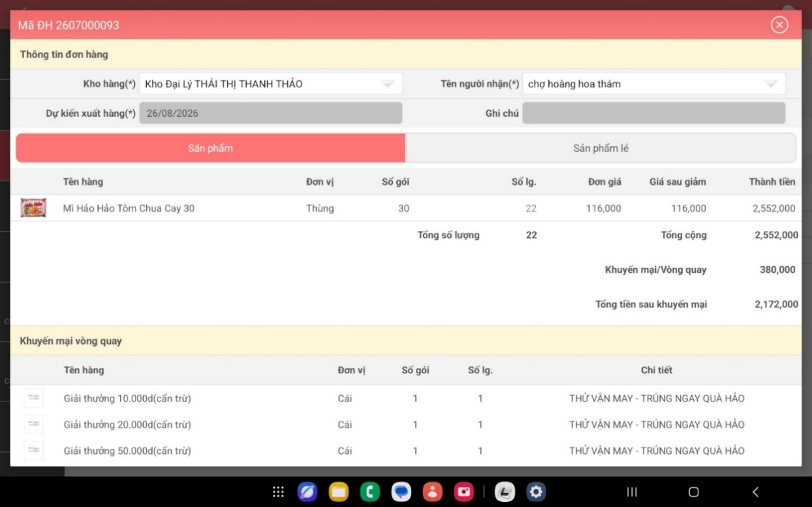The height and width of the screenshot is (507, 812).
Task: Select the Hảo Hảo noodle product thumbnail
Action: [x=33, y=208]
